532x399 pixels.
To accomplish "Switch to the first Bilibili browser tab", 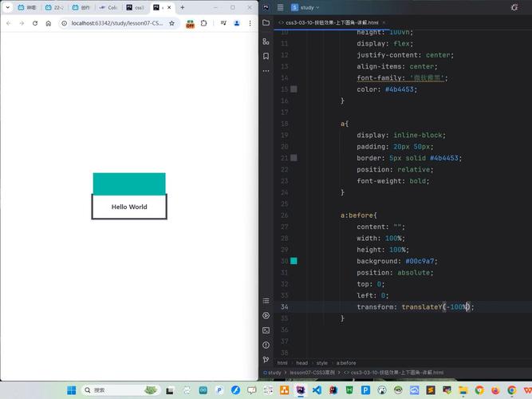I will [x=27, y=7].
